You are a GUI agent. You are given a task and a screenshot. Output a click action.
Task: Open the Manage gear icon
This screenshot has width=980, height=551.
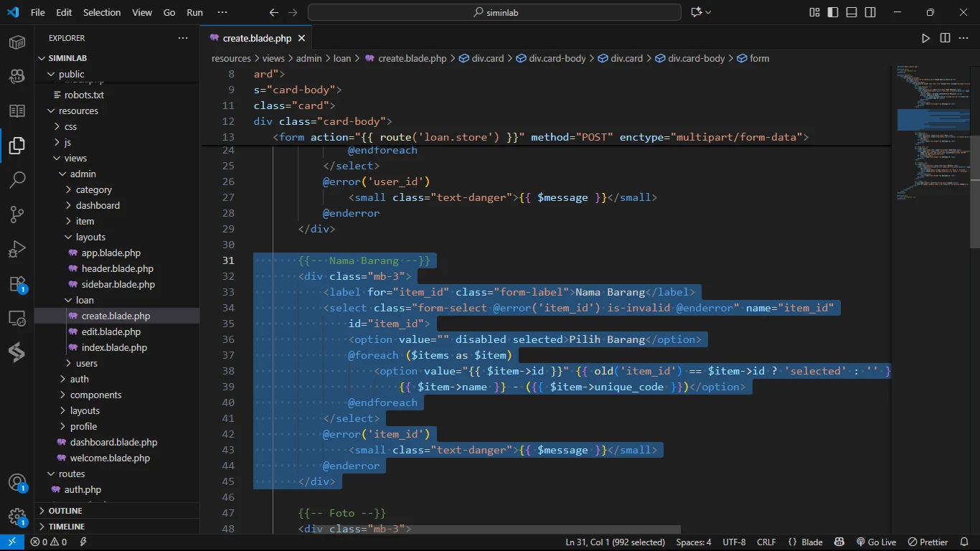(x=17, y=517)
